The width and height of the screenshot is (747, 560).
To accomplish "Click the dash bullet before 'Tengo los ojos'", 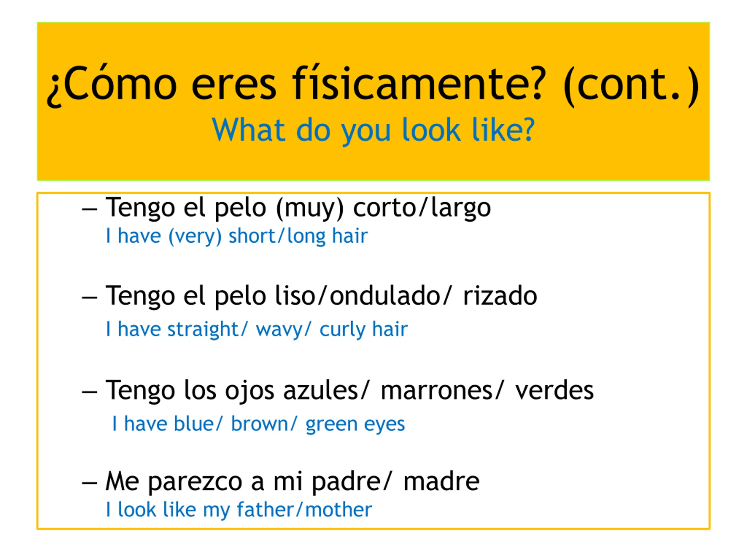I will [x=90, y=392].
